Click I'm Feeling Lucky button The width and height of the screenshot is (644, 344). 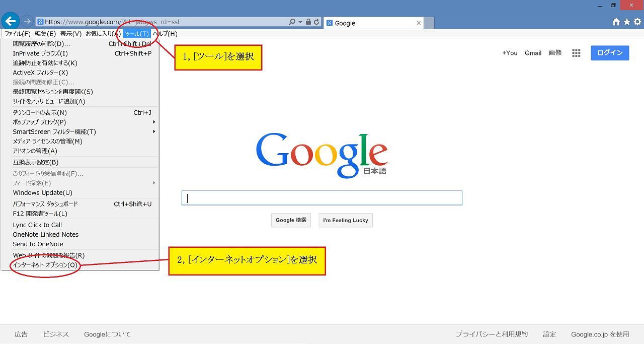point(346,220)
